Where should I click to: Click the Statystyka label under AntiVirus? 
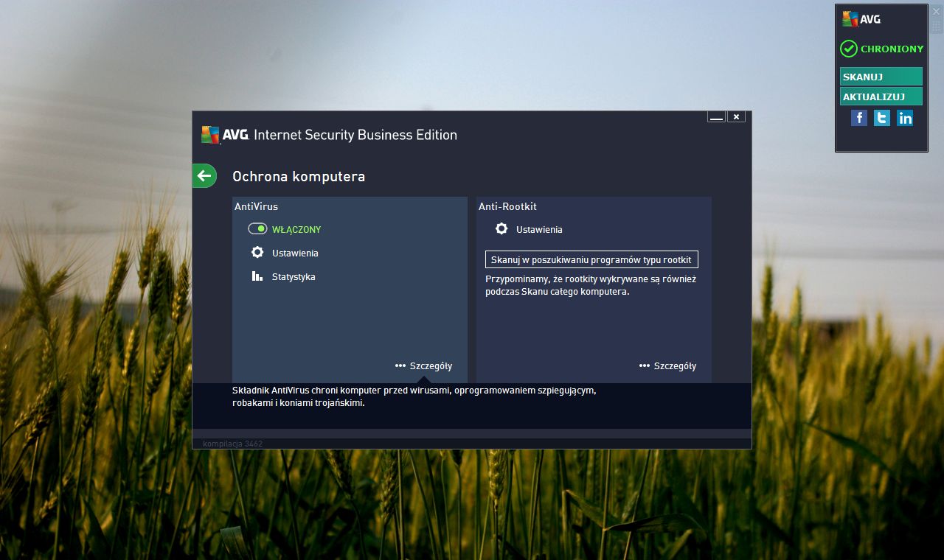[294, 277]
